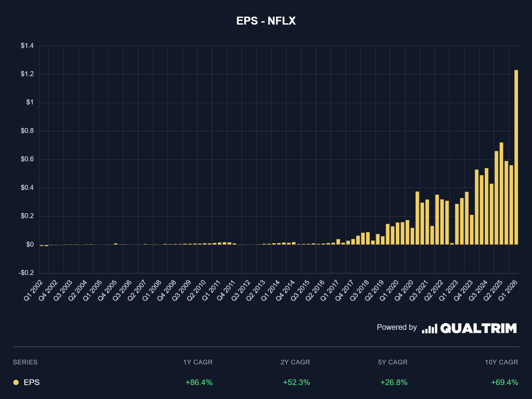Click the $1 y-axis label
Screen dimensions: 532x399
pyautogui.click(x=30, y=102)
